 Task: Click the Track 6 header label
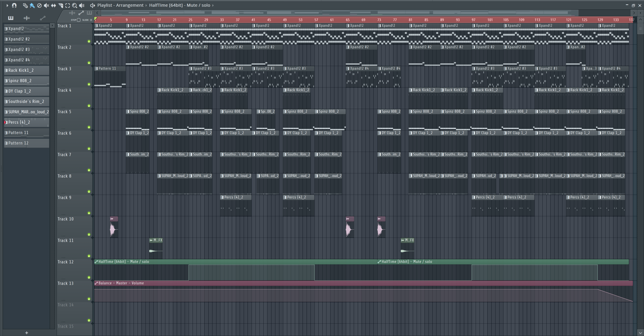(x=64, y=133)
